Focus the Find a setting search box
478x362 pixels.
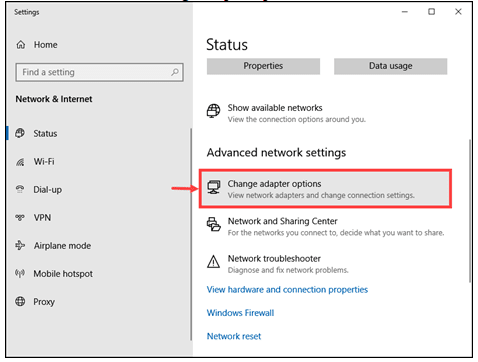pos(99,72)
